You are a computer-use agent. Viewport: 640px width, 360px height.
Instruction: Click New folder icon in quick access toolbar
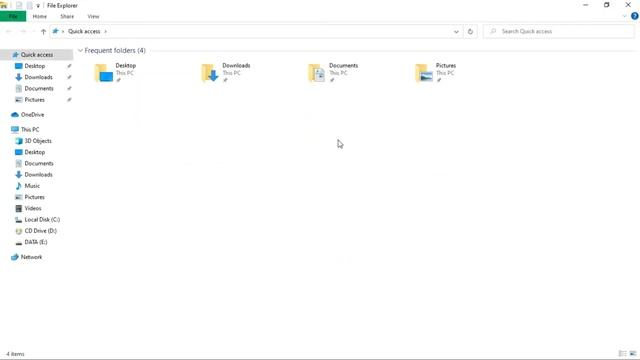point(29,6)
